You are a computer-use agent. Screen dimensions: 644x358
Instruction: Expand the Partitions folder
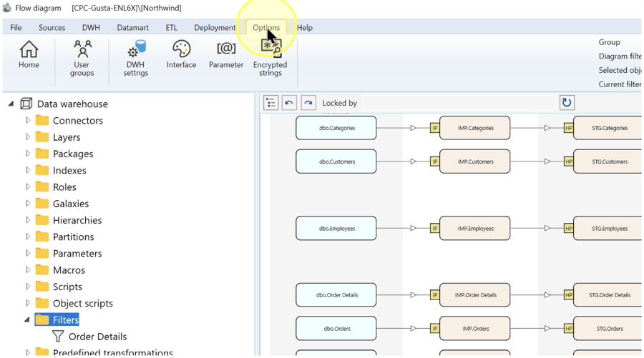coord(27,237)
